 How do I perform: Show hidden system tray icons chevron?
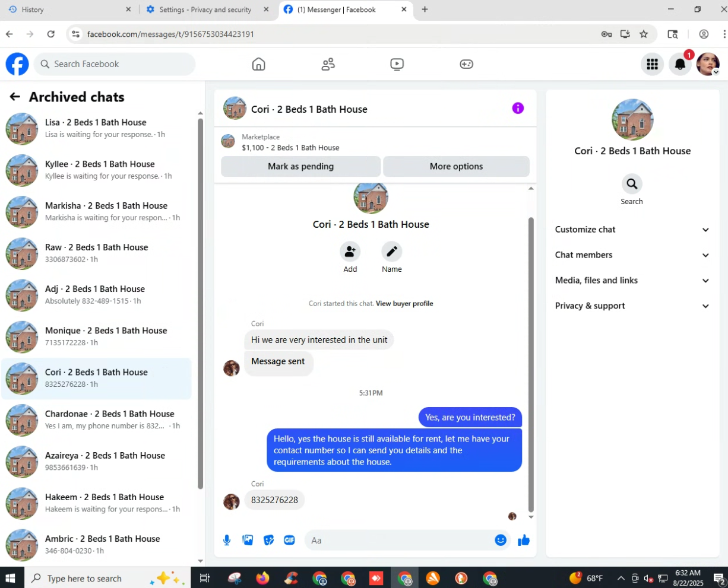click(x=621, y=579)
